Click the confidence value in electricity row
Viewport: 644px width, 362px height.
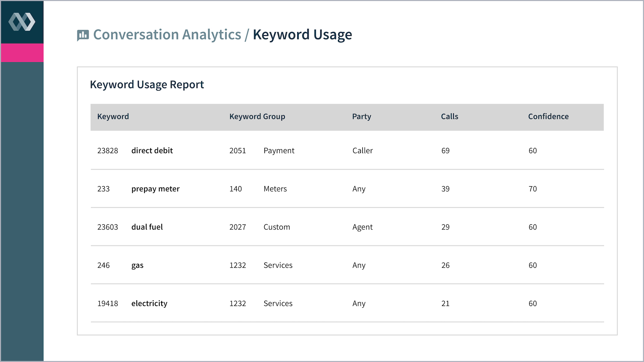pyautogui.click(x=533, y=303)
